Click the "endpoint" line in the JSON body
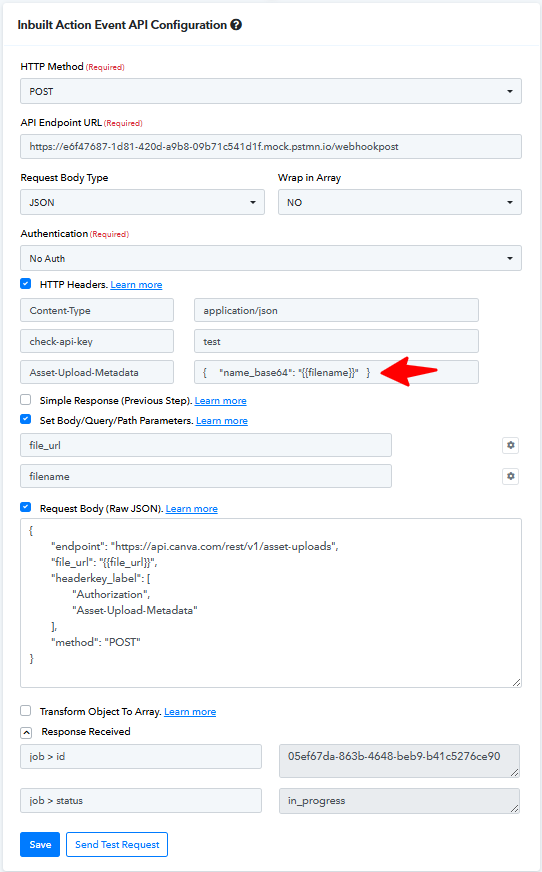 click(195, 546)
